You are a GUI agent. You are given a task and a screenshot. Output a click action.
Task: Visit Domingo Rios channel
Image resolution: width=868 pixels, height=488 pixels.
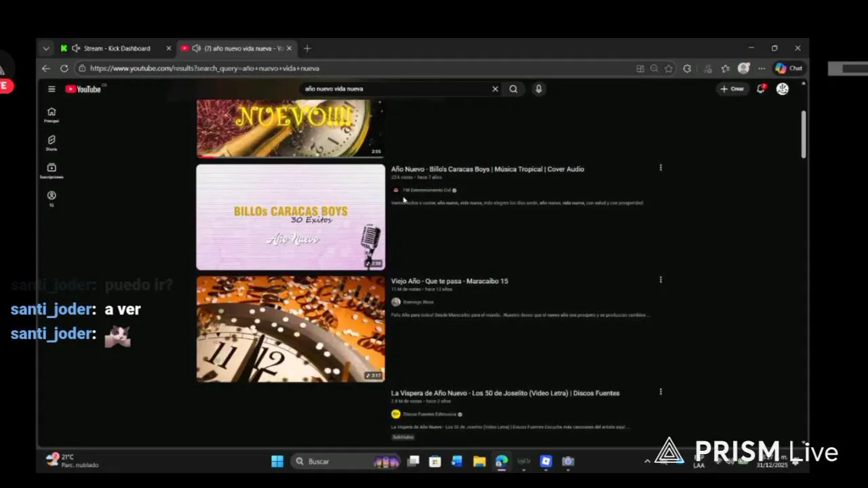418,302
